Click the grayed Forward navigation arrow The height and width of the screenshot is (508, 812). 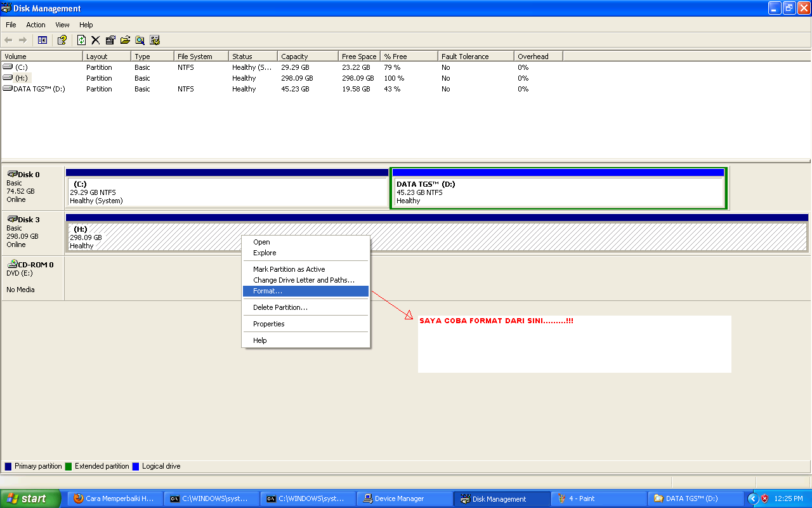click(23, 39)
